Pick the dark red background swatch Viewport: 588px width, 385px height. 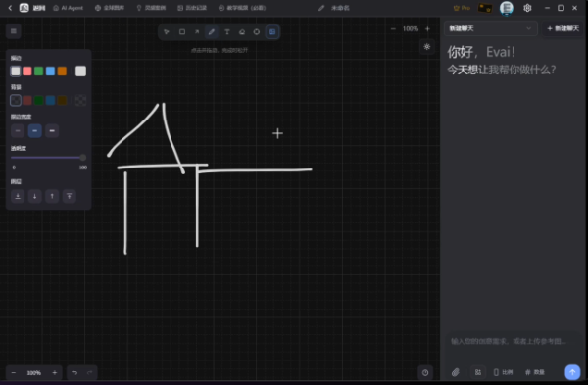pos(27,100)
